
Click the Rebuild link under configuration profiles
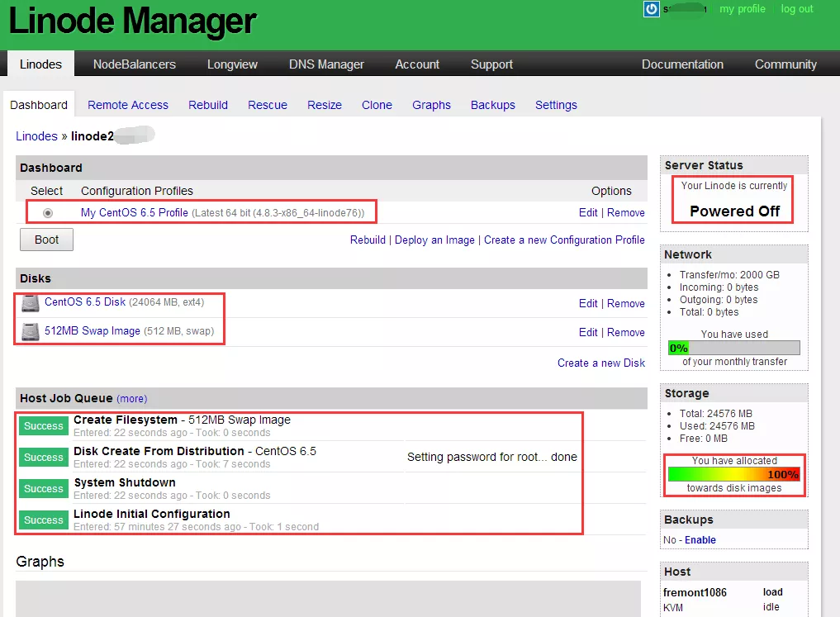(x=368, y=240)
